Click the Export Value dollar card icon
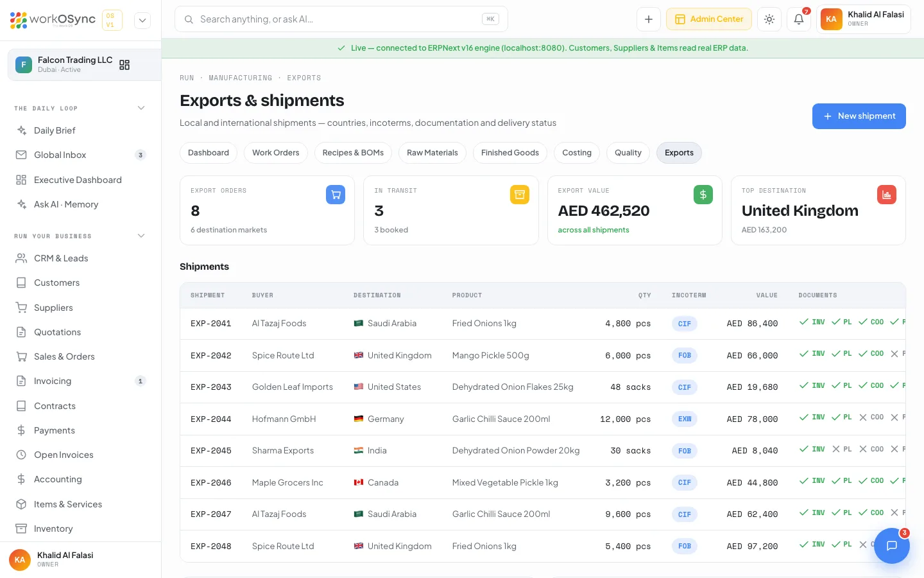This screenshot has height=578, width=924. point(703,195)
